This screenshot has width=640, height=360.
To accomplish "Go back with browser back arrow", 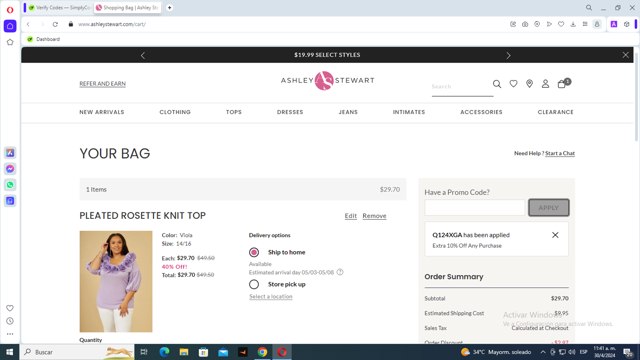I will click(28, 24).
